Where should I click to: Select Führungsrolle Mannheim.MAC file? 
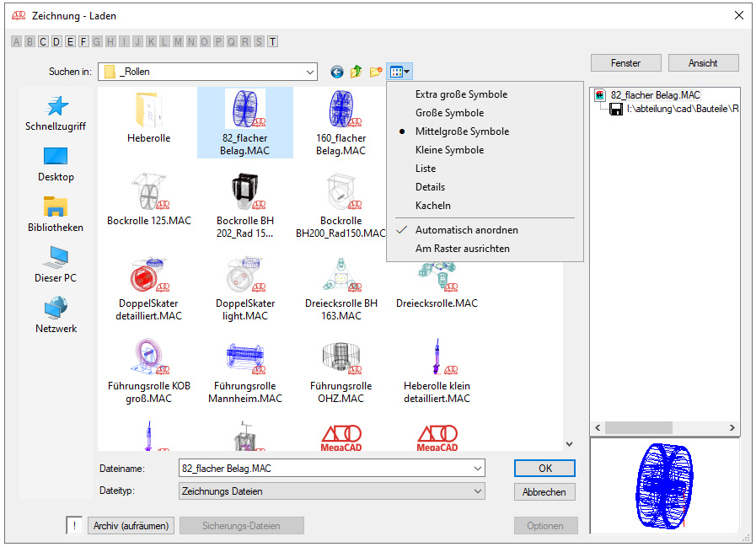[245, 371]
